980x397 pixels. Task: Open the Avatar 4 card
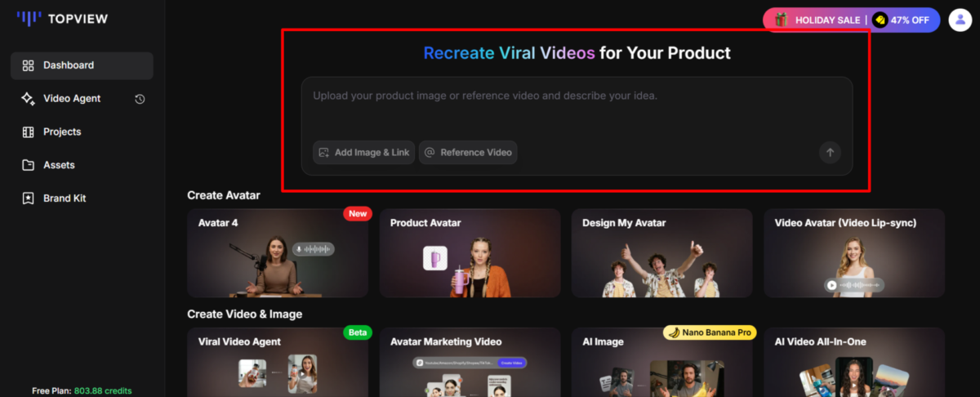[x=278, y=252]
